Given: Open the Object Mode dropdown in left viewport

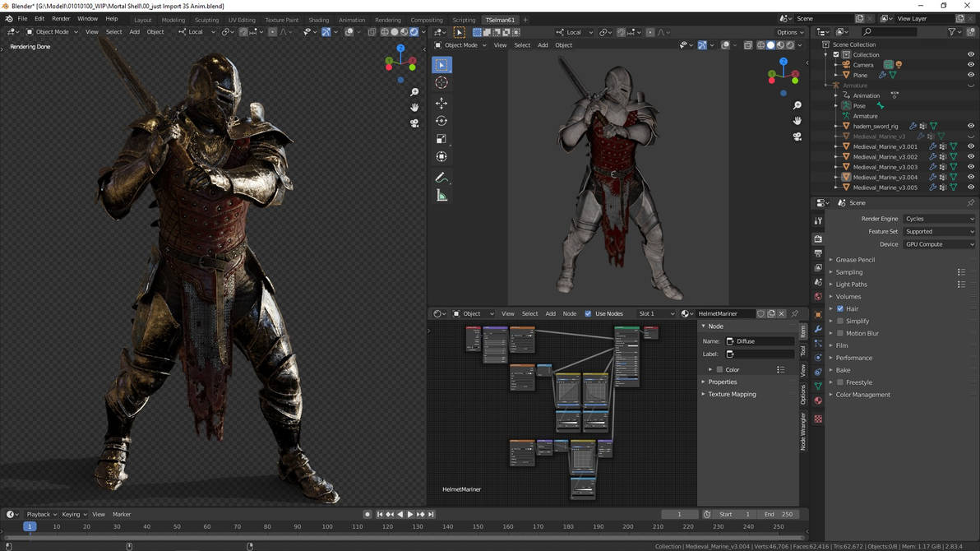Looking at the screenshot, I should [52, 32].
